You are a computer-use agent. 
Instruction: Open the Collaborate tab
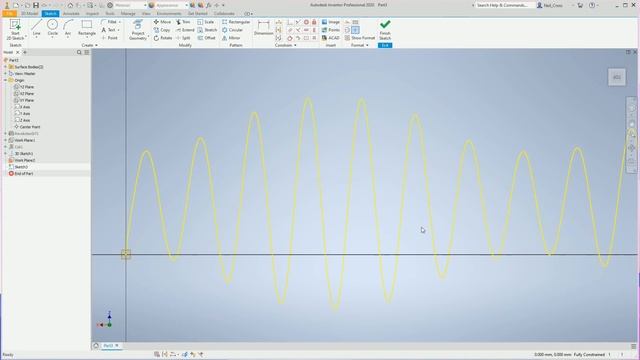click(x=224, y=13)
